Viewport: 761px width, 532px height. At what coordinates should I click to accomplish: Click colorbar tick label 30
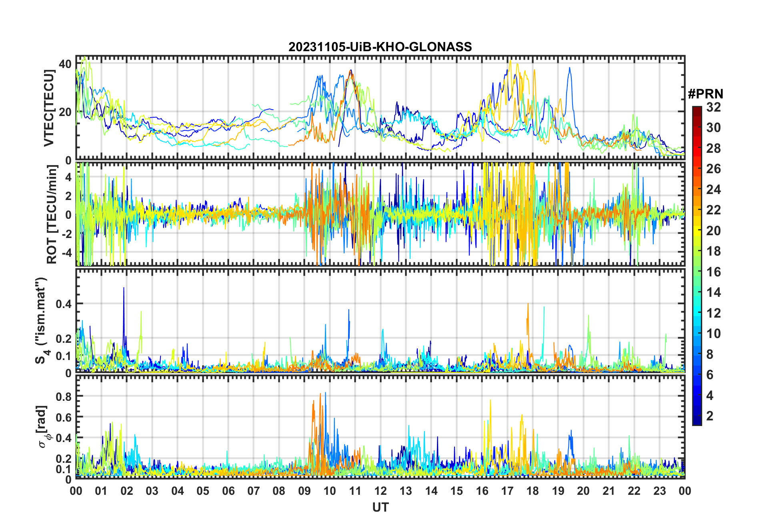(x=713, y=128)
